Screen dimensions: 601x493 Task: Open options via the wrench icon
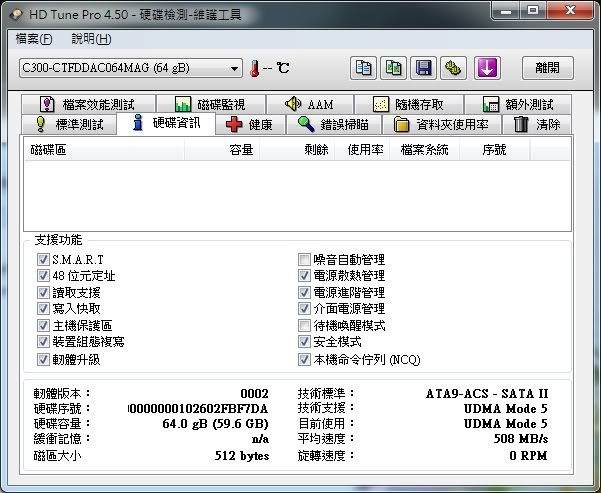pyautogui.click(x=453, y=68)
